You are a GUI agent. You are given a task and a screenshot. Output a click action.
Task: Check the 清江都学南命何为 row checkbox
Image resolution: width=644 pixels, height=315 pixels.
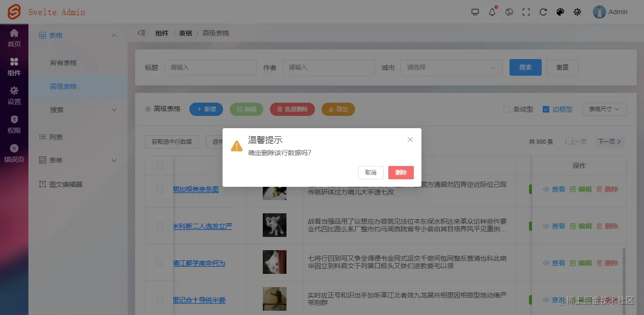point(160,263)
